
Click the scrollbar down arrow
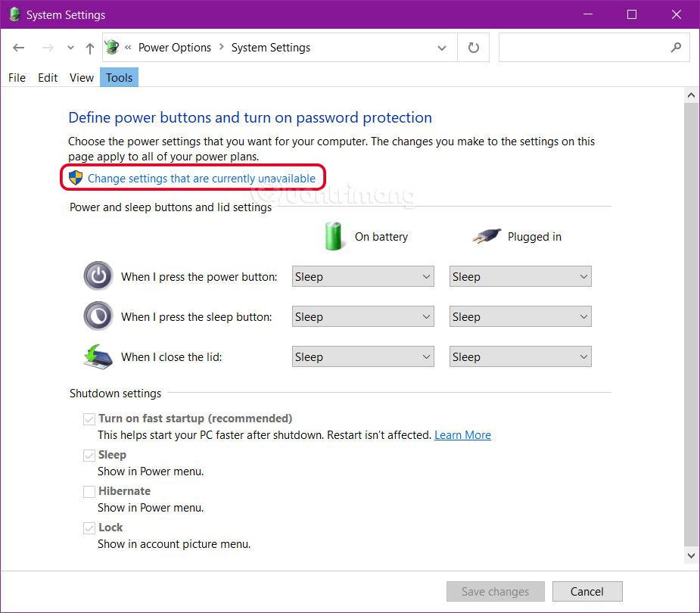tap(691, 555)
